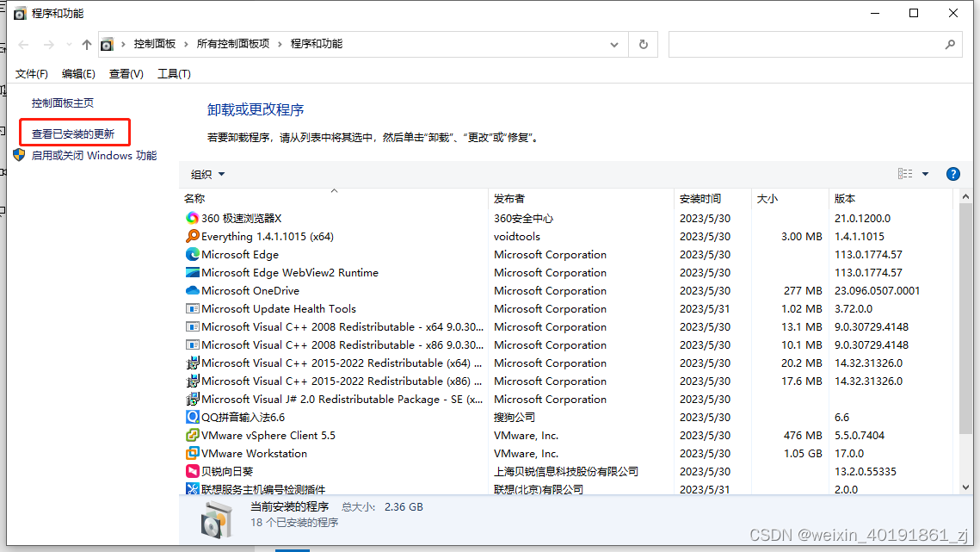Click the 476 MB size cell

coord(803,435)
